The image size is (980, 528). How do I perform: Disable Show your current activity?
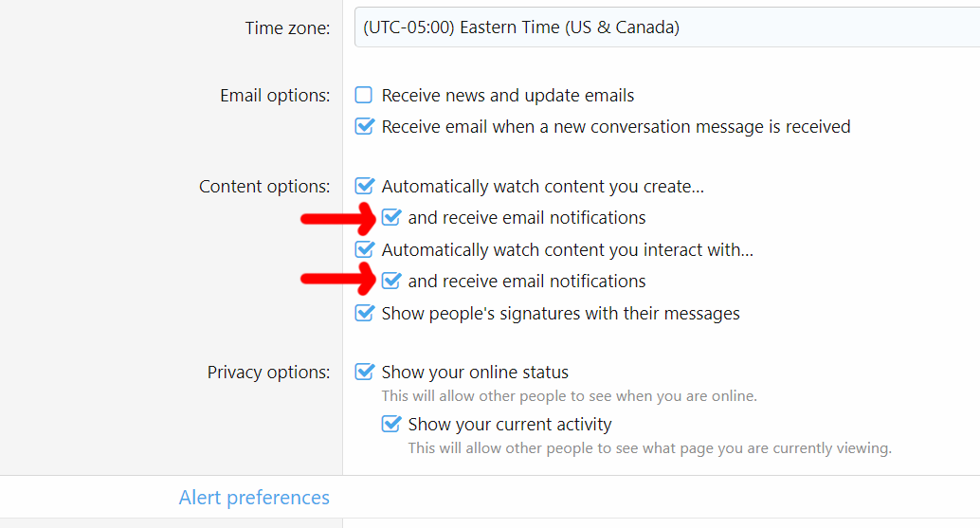pos(390,424)
